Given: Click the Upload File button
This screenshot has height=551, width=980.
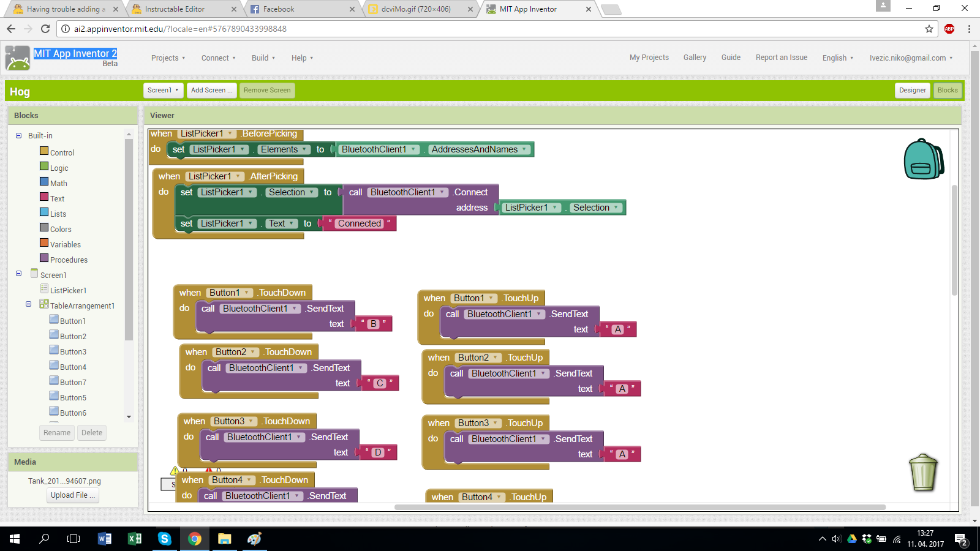Looking at the screenshot, I should pyautogui.click(x=73, y=495).
